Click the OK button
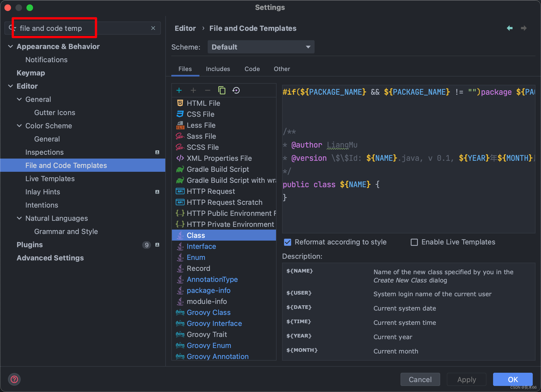The height and width of the screenshot is (392, 541). point(513,379)
